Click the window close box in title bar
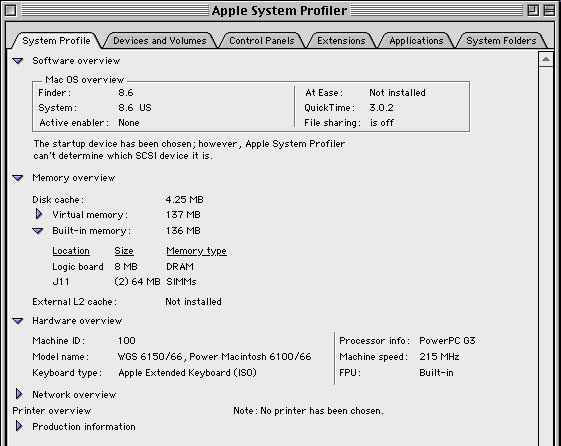The image size is (561, 446). click(10, 10)
